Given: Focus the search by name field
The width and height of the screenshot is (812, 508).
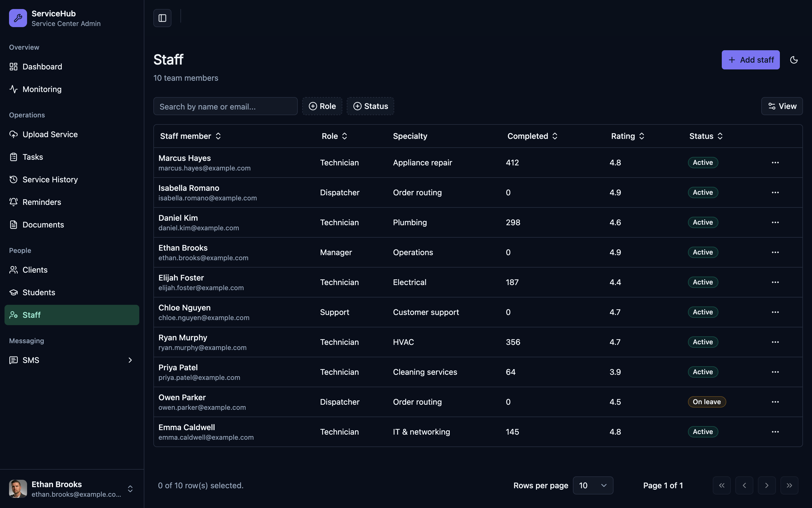Looking at the screenshot, I should click(226, 106).
